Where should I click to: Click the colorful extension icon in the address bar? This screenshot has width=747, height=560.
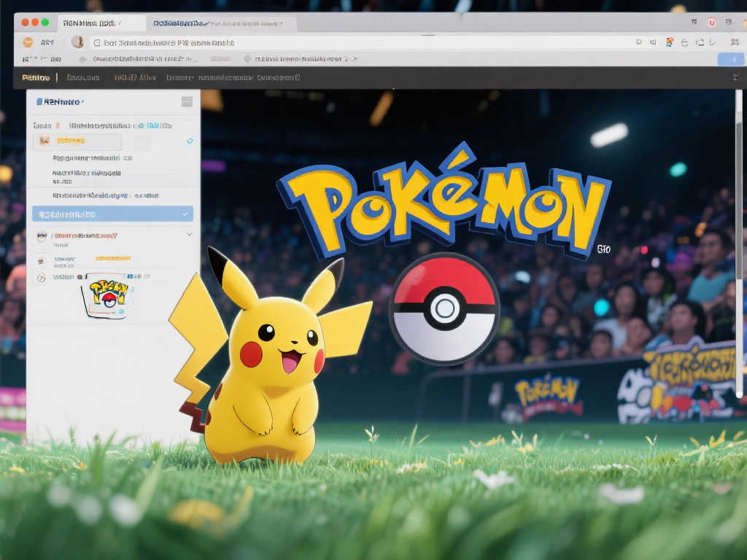tap(669, 42)
